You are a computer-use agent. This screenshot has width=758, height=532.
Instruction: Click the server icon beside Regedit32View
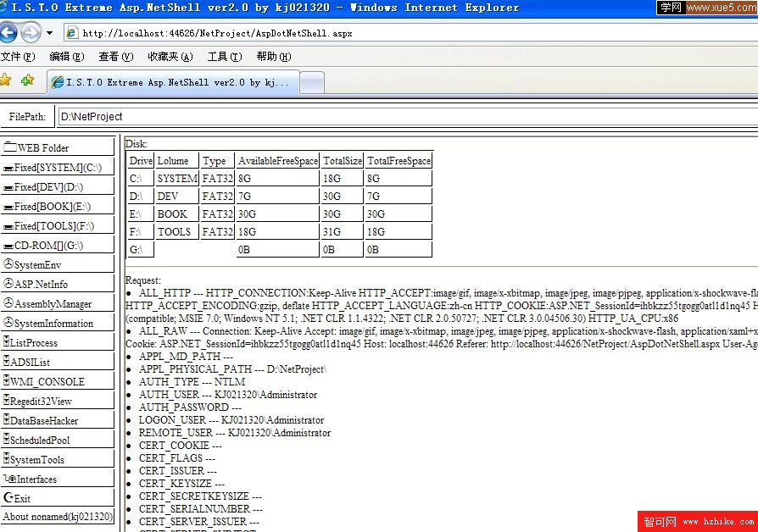pyautogui.click(x=6, y=400)
